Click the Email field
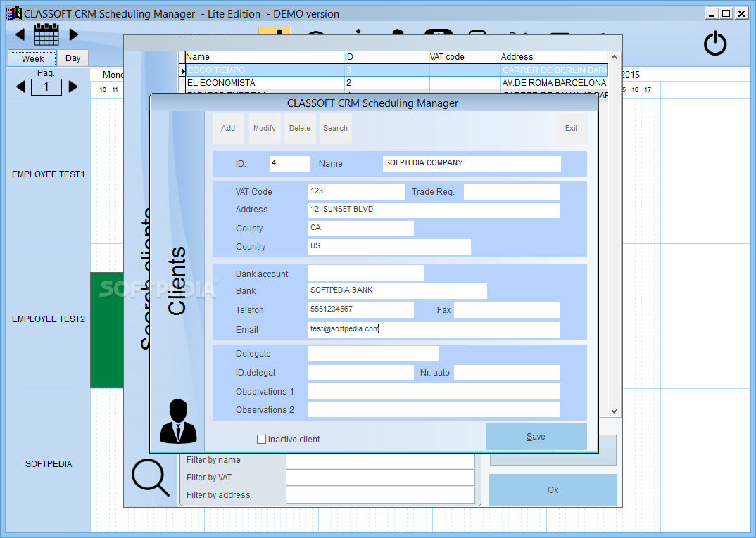The height and width of the screenshot is (538, 756). (434, 329)
